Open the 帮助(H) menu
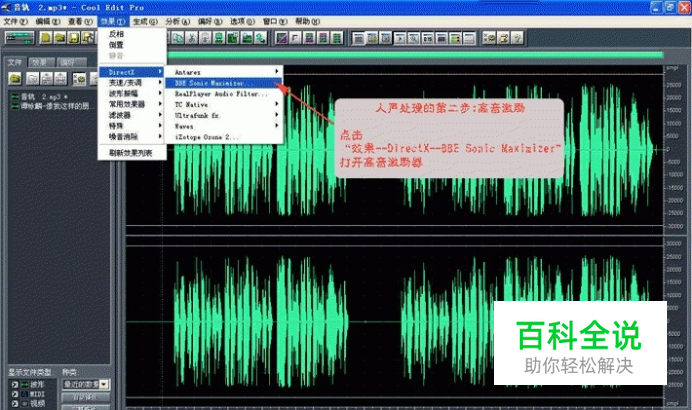This screenshot has height=410, width=692. tap(307, 21)
